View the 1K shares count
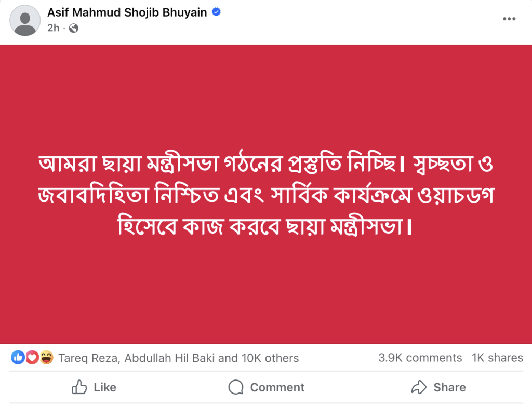The height and width of the screenshot is (407, 532). click(497, 358)
